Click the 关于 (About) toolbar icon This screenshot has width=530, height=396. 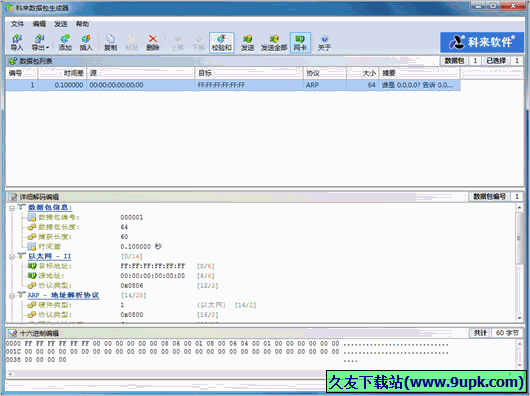pyautogui.click(x=324, y=43)
